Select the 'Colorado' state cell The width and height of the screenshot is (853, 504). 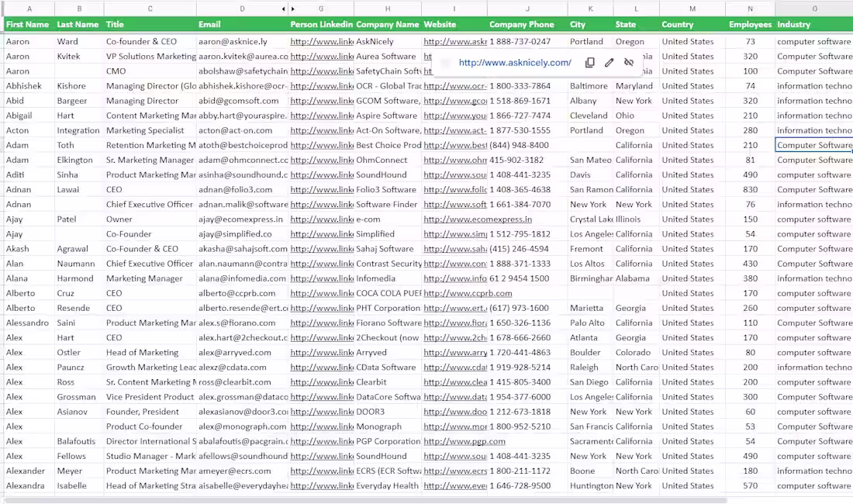637,352
